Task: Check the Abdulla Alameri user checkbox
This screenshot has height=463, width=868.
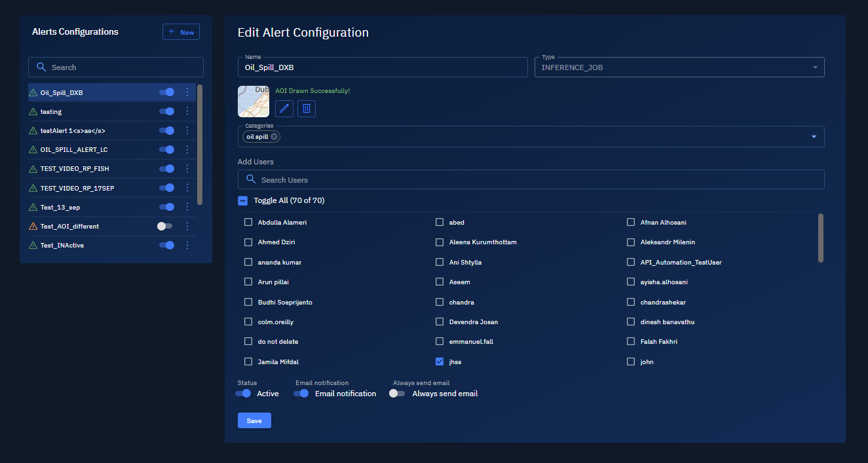Action: [248, 222]
